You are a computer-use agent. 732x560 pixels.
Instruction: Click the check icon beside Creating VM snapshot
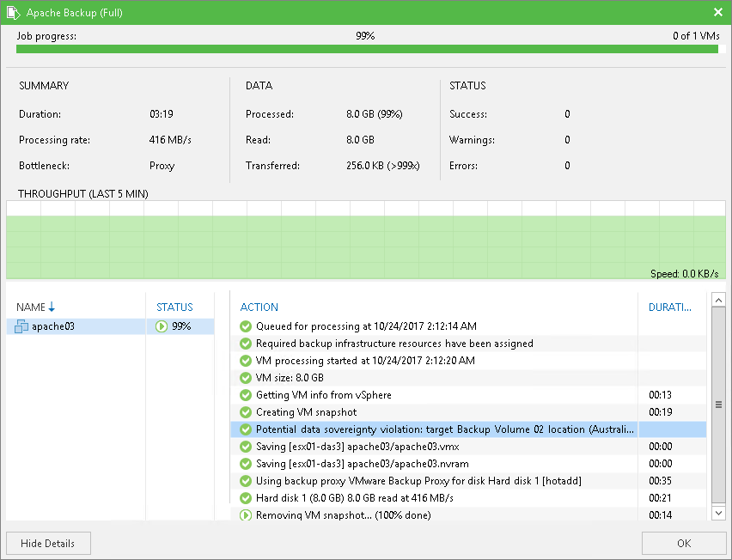coord(246,412)
